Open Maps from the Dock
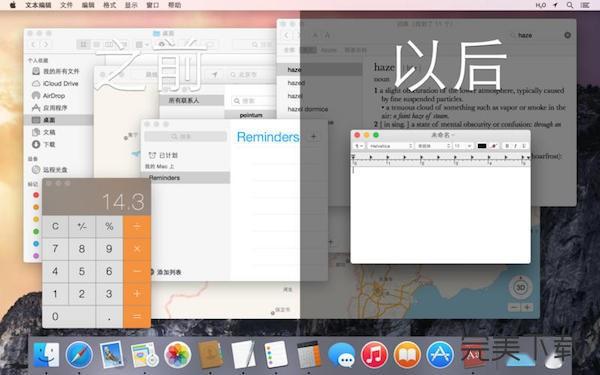Image resolution: width=600 pixels, height=375 pixels. (x=144, y=355)
